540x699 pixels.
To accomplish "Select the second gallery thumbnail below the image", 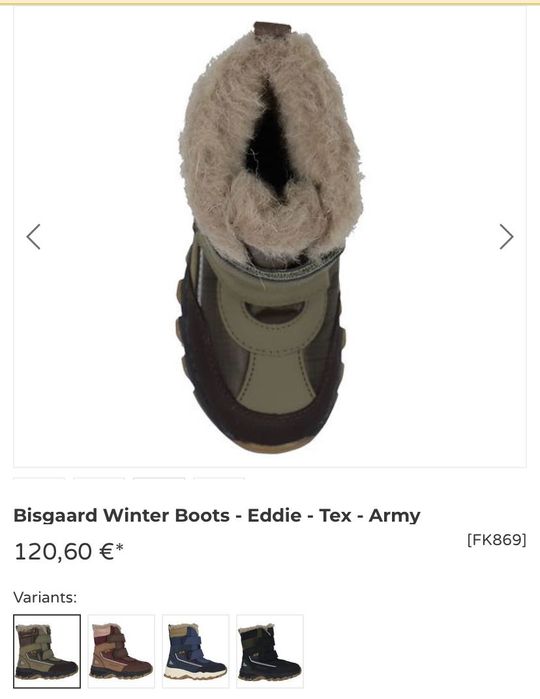I will [x=99, y=478].
